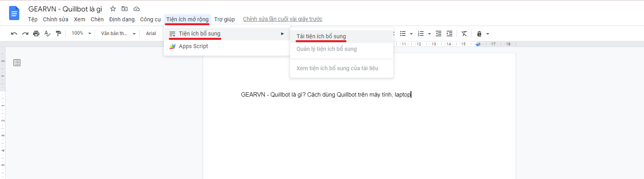Decrease the paragraph indent
The height and width of the screenshot is (179, 644).
tap(439, 34)
